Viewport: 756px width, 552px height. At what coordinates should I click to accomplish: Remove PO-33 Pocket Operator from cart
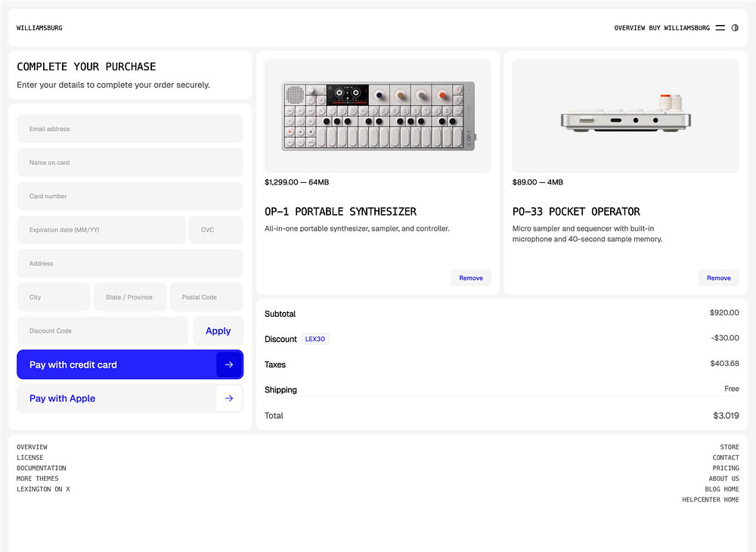coord(718,278)
